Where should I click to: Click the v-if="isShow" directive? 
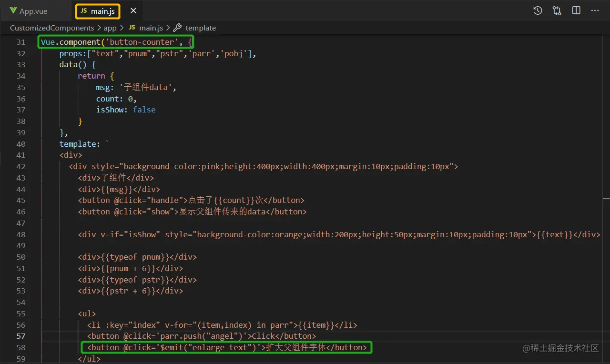pos(131,234)
